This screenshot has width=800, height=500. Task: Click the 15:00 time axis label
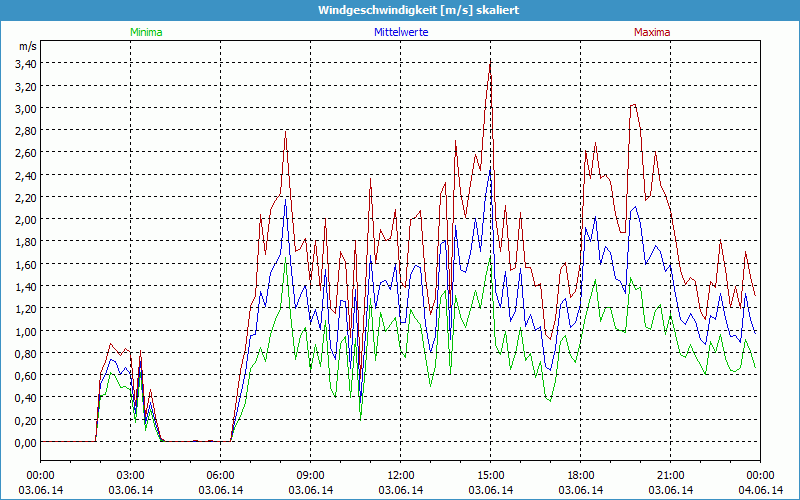coord(491,475)
